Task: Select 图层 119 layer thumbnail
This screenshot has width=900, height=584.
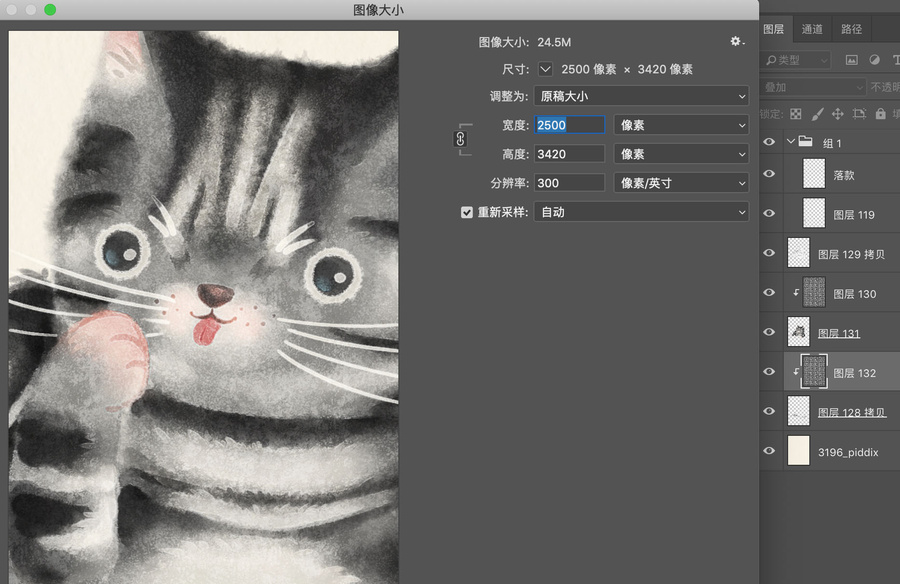Action: point(814,213)
